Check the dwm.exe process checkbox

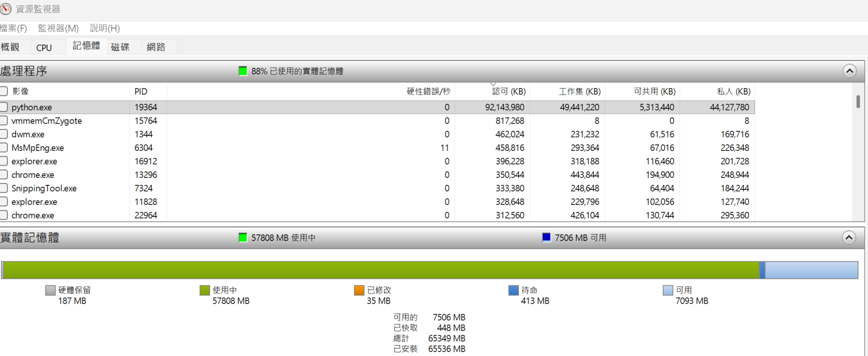pos(3,134)
